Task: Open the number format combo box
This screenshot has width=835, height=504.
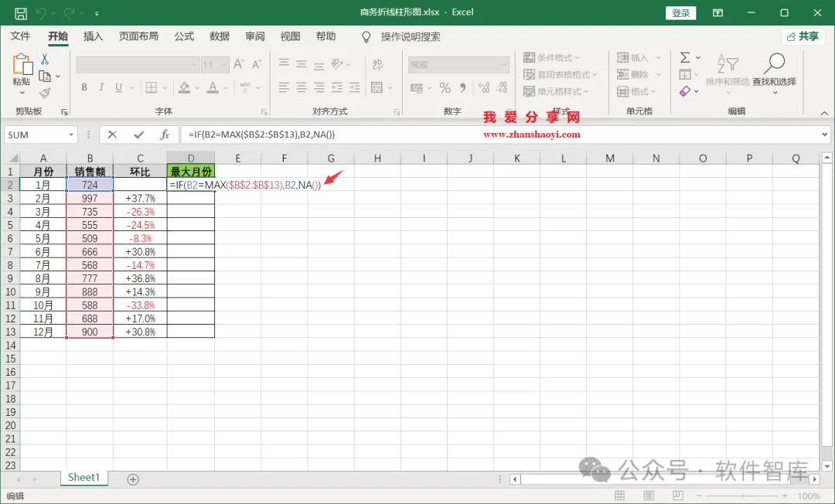Action: point(458,65)
